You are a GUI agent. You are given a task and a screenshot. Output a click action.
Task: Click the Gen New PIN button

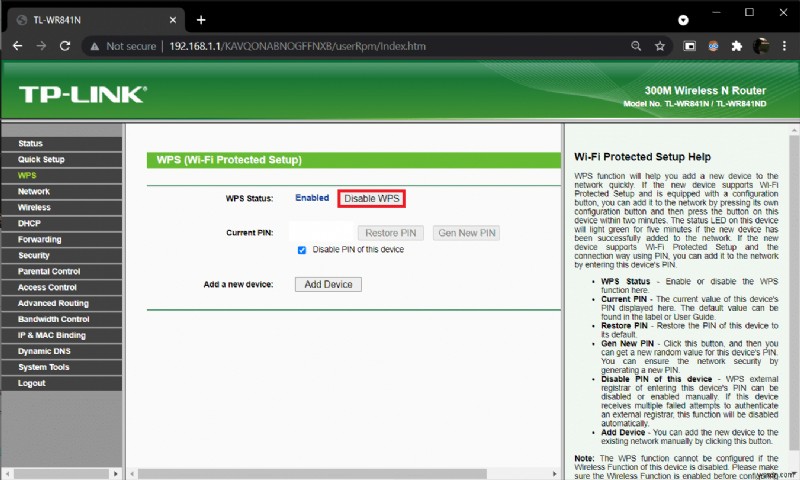click(x=466, y=233)
